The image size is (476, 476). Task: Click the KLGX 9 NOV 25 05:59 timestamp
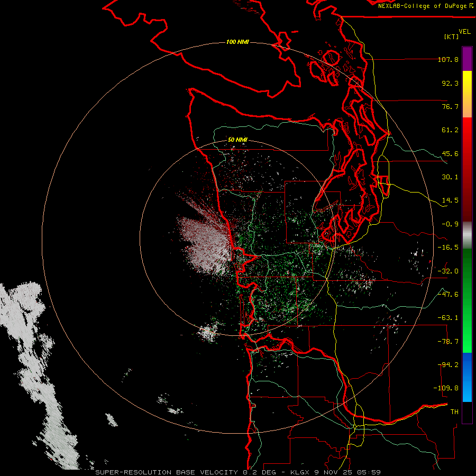[x=336, y=472]
